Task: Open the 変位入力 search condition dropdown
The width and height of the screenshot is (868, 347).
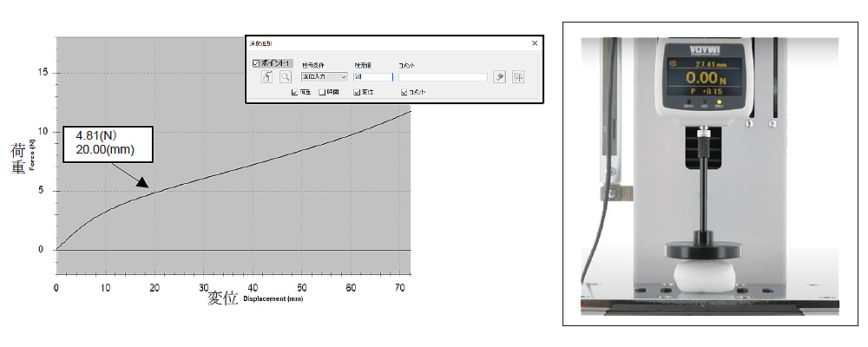Action: [323, 77]
